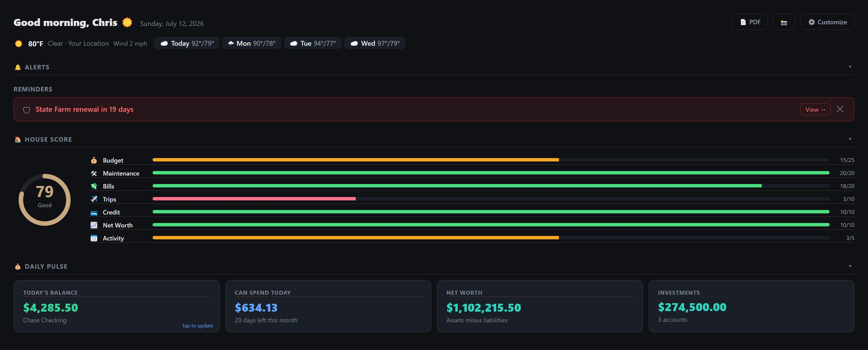Click the Wind 2 mph text
Viewport: 868px width, 350px height.
(x=130, y=43)
